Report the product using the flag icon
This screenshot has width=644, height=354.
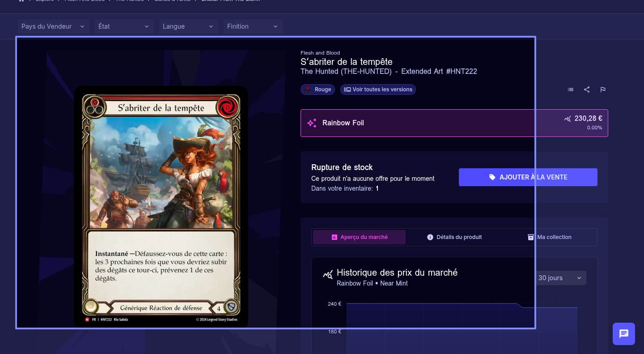[x=603, y=90]
